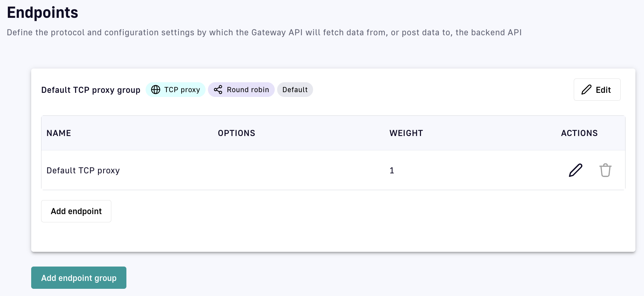Click the globe icon in TCP proxy badge

tap(156, 90)
